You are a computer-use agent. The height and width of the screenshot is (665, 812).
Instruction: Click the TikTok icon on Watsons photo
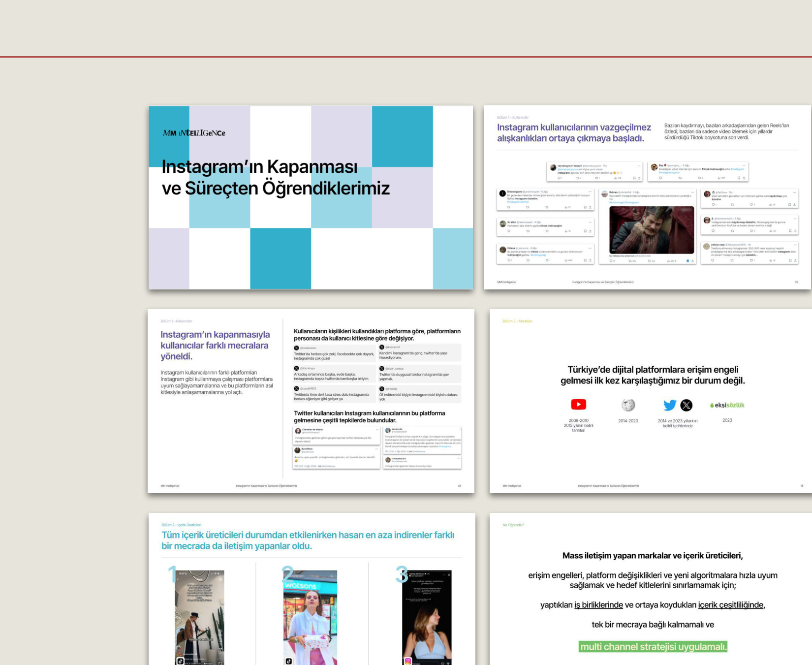pos(288,661)
